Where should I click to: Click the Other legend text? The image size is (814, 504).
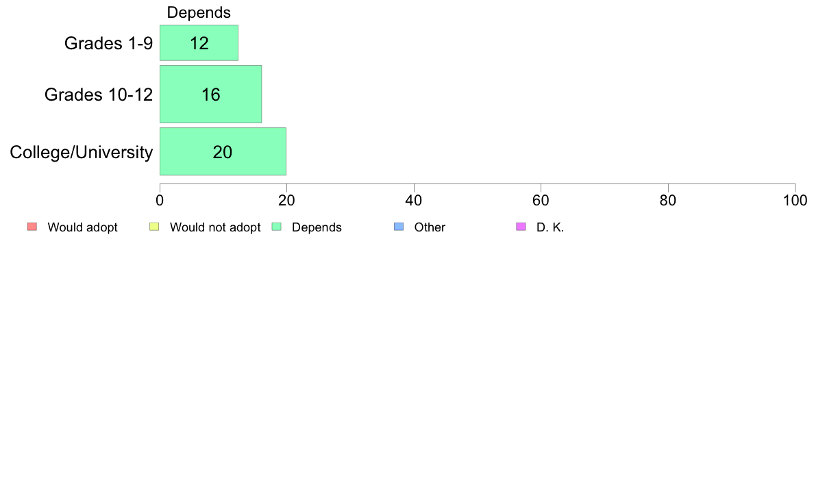[430, 227]
